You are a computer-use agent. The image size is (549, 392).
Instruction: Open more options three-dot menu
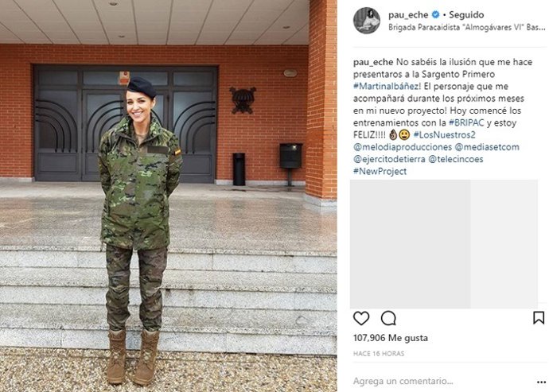pyautogui.click(x=541, y=382)
